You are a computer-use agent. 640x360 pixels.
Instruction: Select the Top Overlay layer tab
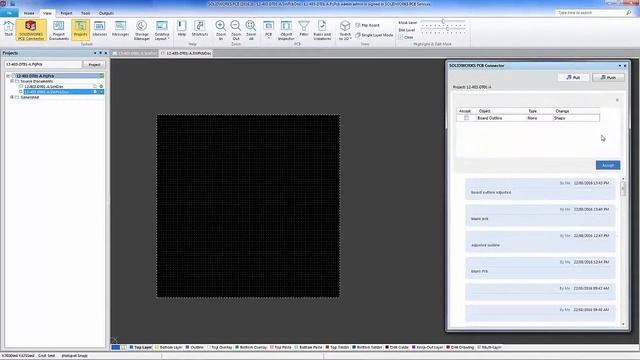point(220,347)
